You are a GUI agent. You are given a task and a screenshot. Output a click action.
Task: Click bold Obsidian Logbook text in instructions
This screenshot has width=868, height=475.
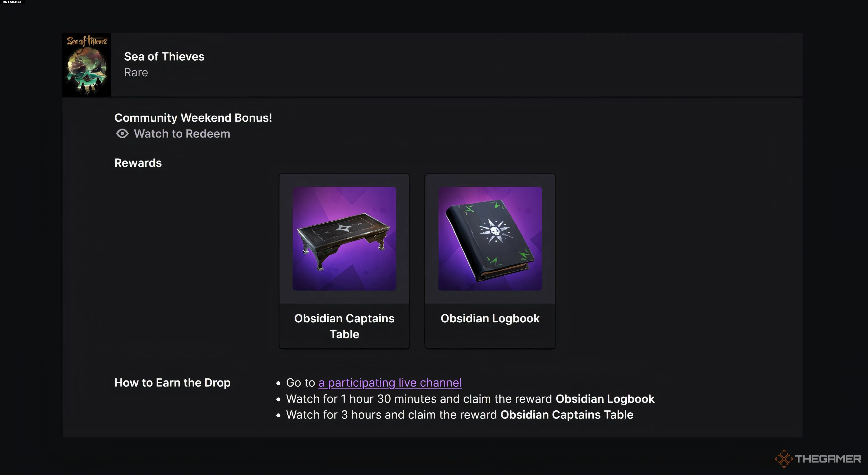pyautogui.click(x=605, y=399)
